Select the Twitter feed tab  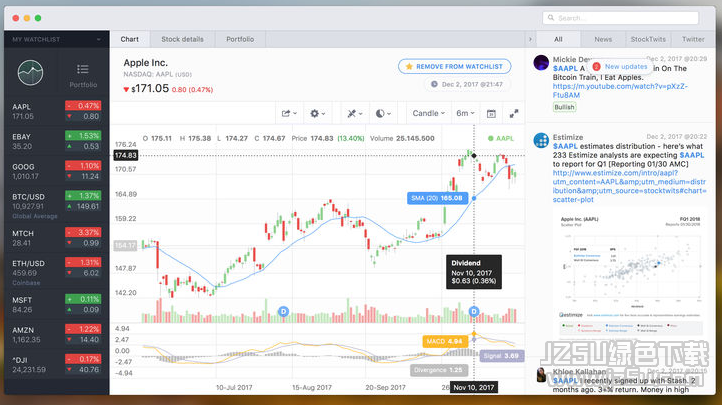coord(693,40)
